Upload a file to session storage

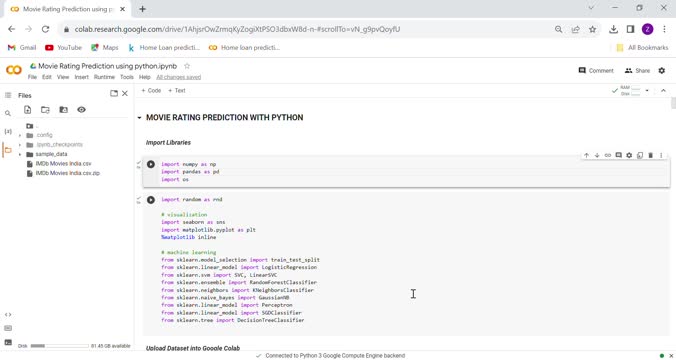[x=28, y=110]
